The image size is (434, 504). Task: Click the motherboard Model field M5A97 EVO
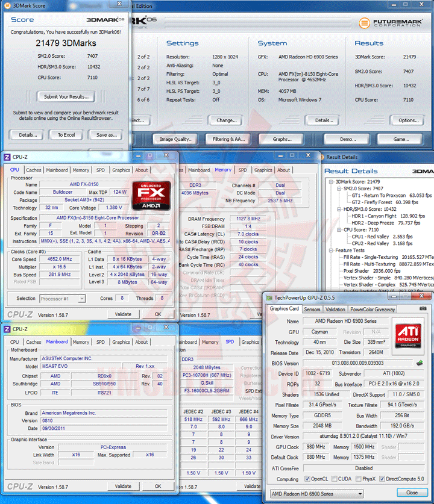(x=81, y=367)
